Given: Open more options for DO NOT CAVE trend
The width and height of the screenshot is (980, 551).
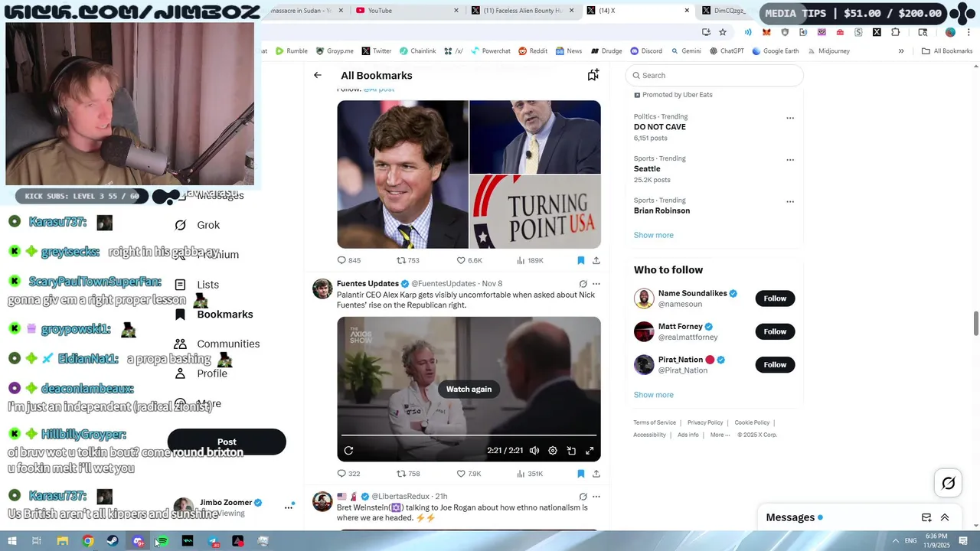Looking at the screenshot, I should point(790,118).
